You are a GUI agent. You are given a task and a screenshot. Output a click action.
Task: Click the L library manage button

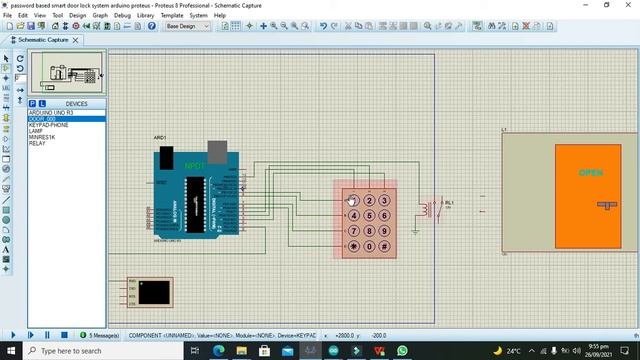click(42, 104)
